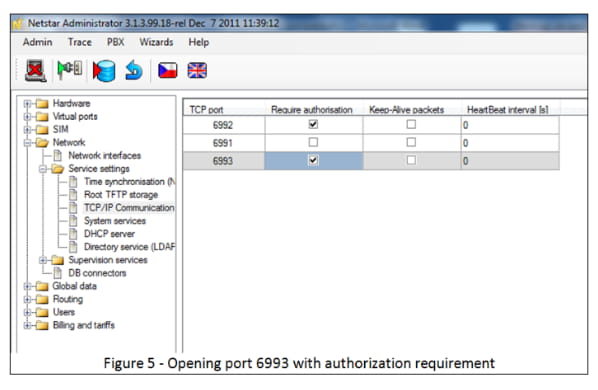Open the Admin menu
The height and width of the screenshot is (390, 598).
click(37, 42)
